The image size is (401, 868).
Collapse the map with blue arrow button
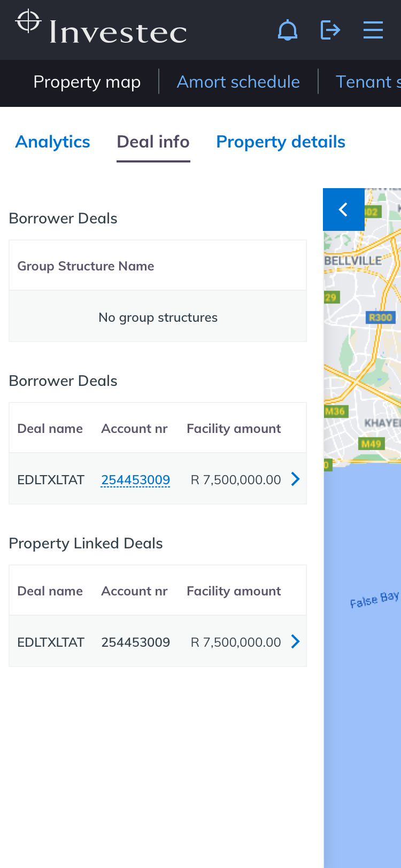coord(344,210)
